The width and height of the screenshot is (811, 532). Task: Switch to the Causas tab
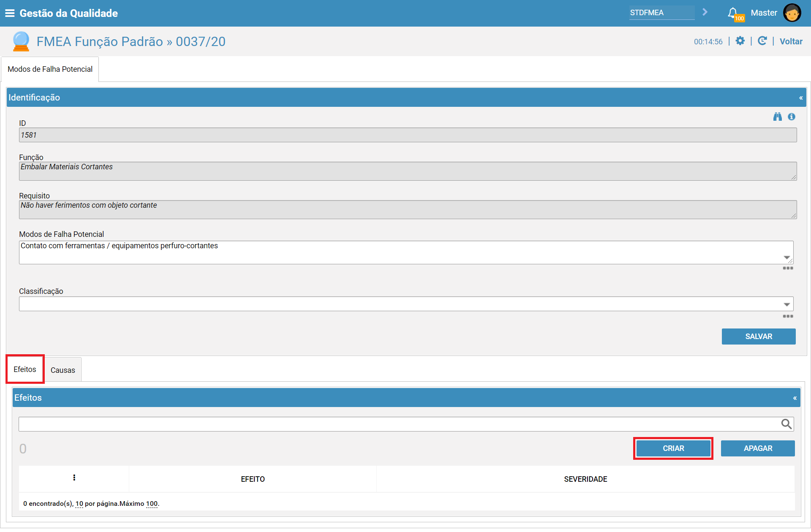tap(63, 370)
